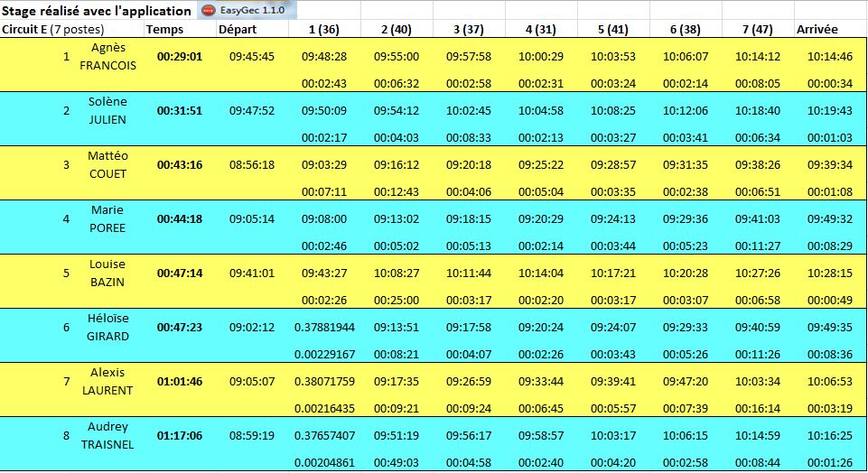Image resolution: width=868 pixels, height=473 pixels.
Task: Click the 'Circuit E (7 postes)' header cell
Action: pos(52,29)
